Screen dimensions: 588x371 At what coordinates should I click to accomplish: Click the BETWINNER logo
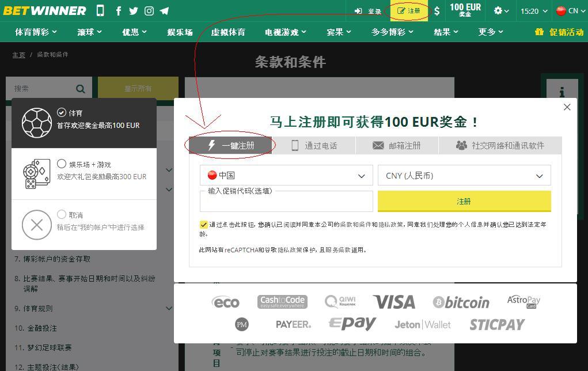tap(44, 11)
